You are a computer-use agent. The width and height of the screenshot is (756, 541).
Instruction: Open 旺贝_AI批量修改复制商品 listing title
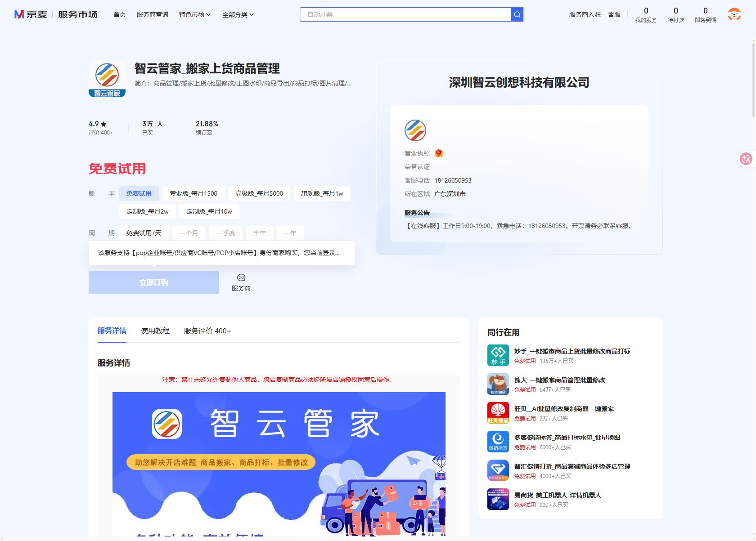[x=564, y=409]
